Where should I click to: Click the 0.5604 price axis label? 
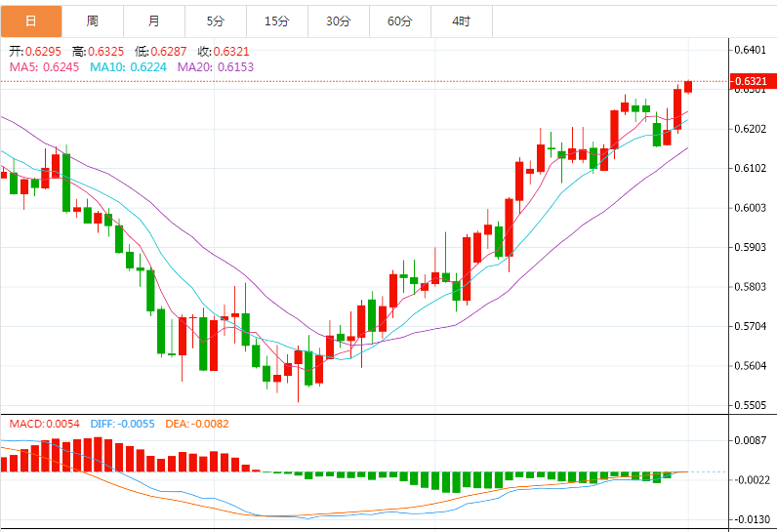click(750, 365)
